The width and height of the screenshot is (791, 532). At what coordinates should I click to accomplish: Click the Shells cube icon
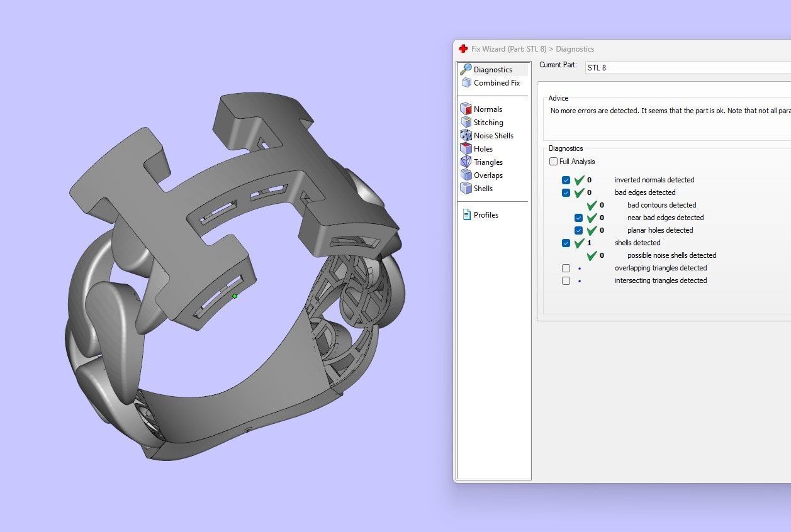466,189
